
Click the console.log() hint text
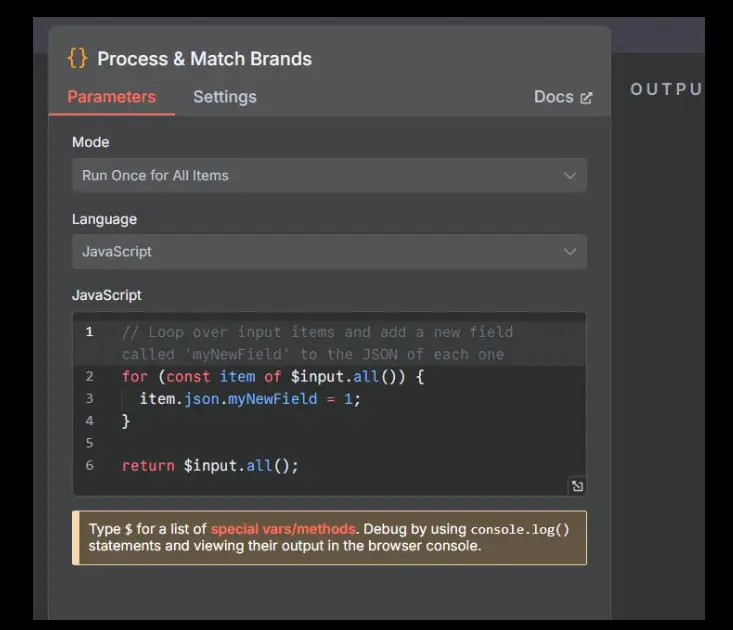coord(520,530)
